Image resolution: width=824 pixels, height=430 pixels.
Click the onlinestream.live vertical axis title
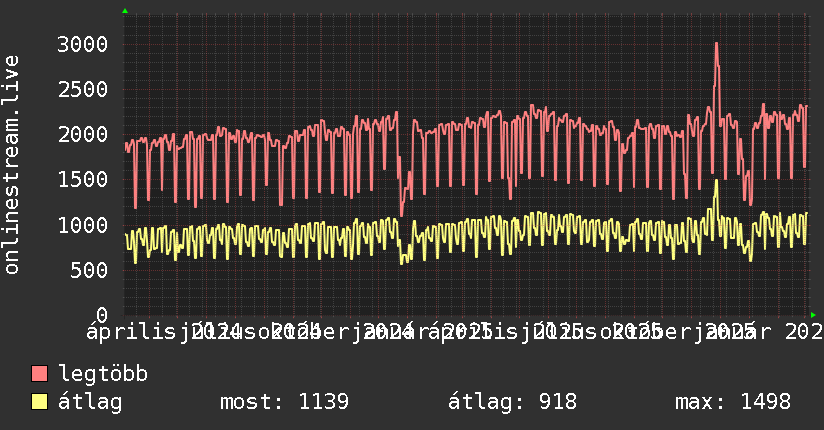pos(11,165)
